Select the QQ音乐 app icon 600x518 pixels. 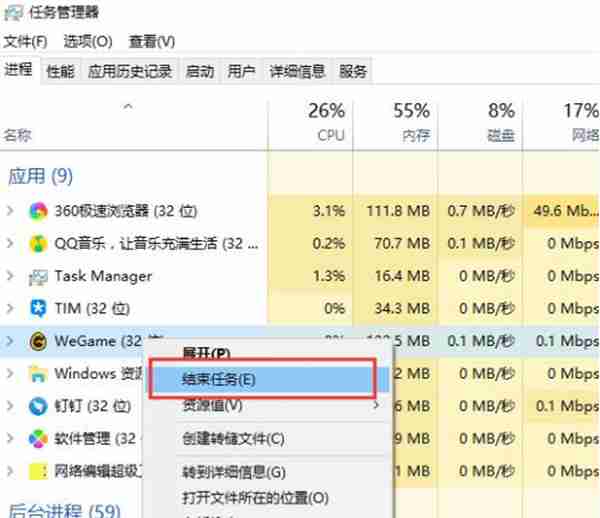(38, 244)
